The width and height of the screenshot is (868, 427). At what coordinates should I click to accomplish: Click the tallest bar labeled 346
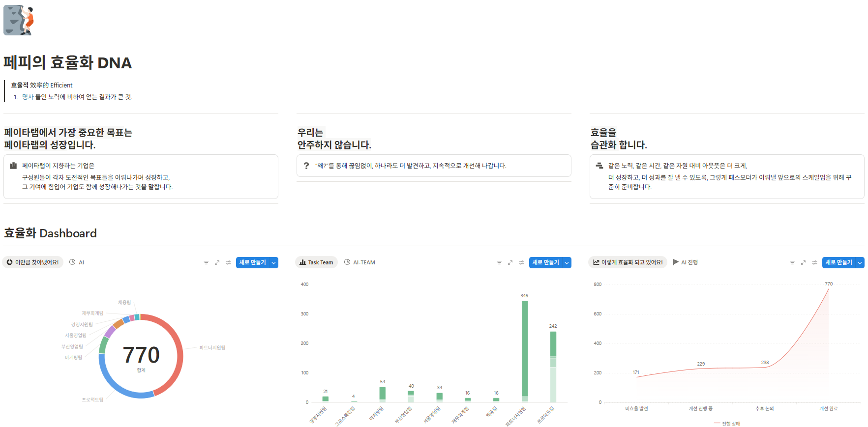[525, 349]
